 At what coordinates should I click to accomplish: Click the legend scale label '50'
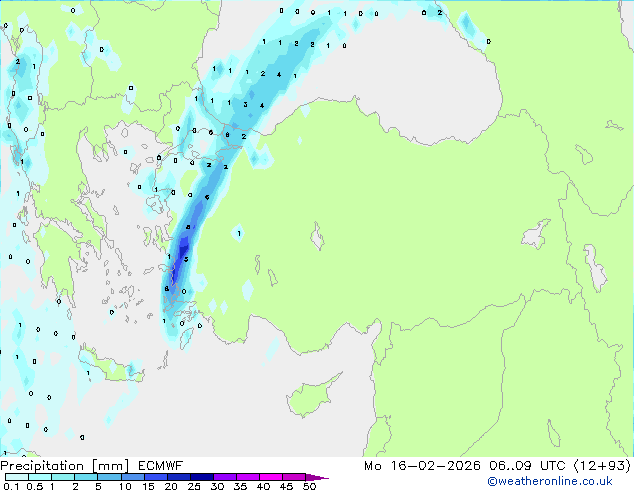point(309,486)
